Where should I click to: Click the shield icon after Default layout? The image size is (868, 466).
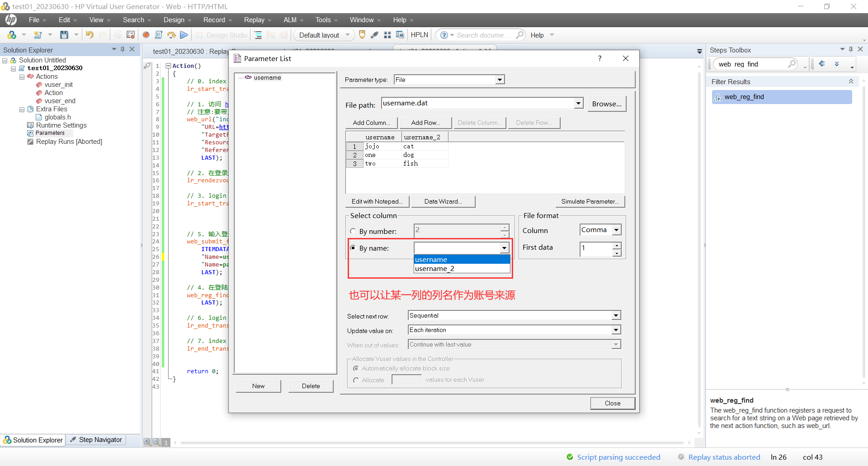click(362, 35)
